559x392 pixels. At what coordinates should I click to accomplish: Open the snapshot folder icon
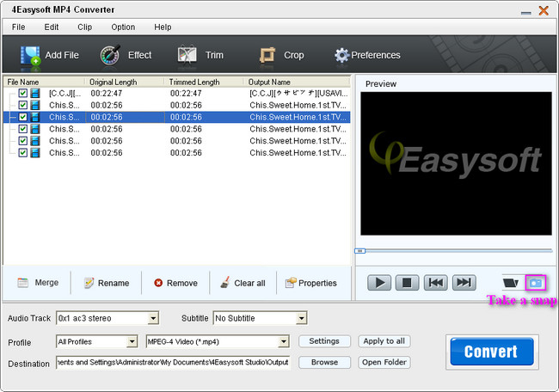point(511,283)
